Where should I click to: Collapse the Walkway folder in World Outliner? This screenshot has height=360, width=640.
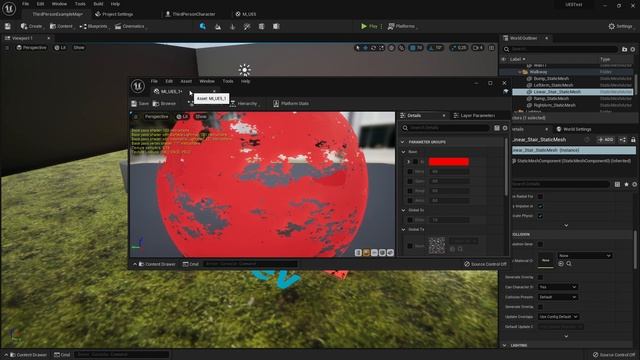(x=519, y=72)
